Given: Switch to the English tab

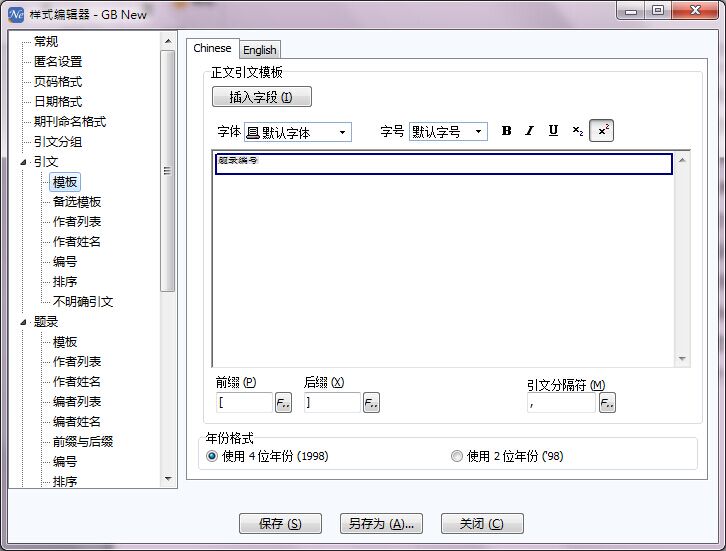Looking at the screenshot, I should click(260, 50).
